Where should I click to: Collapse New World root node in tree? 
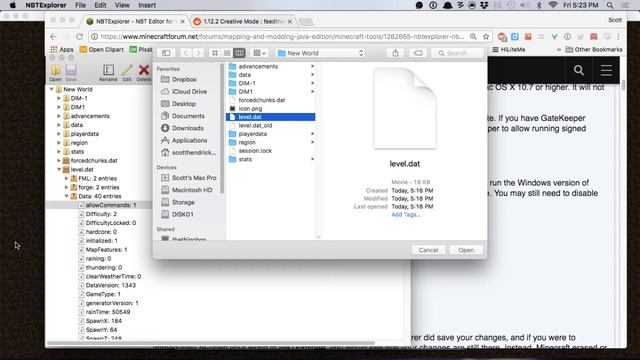pyautogui.click(x=52, y=89)
